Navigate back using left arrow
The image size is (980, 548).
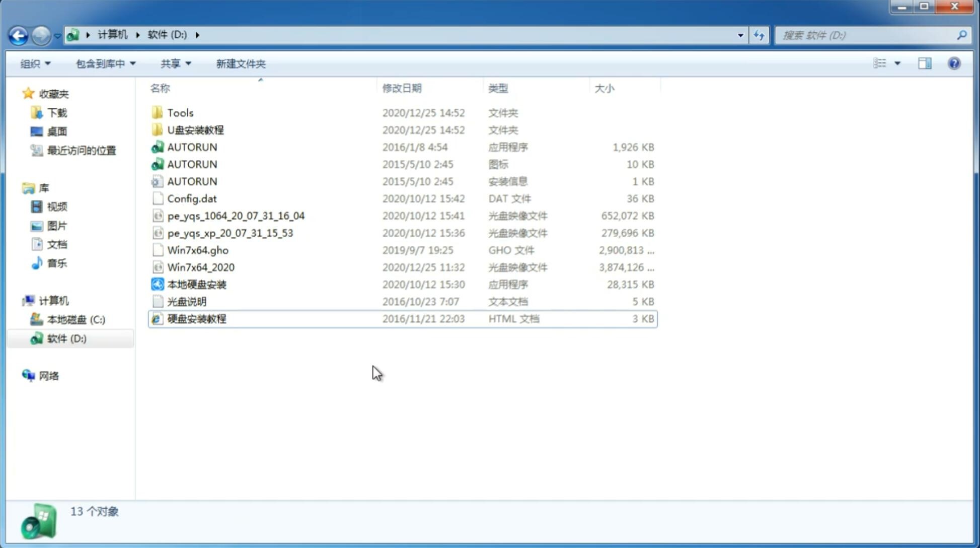pos(18,34)
